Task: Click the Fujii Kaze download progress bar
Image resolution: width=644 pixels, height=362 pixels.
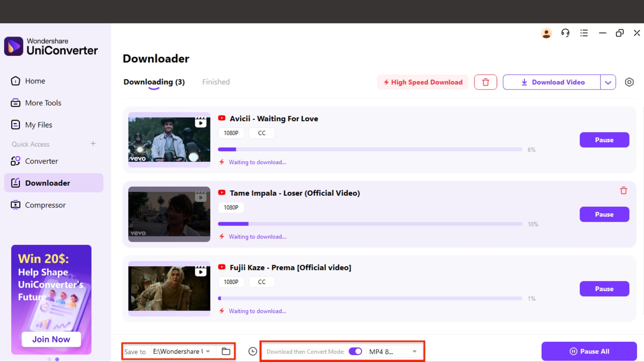Action: coord(370,298)
